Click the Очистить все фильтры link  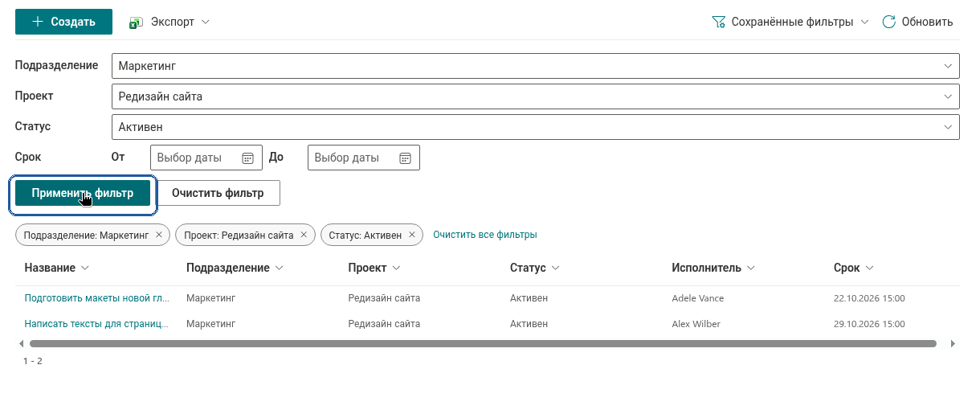485,235
